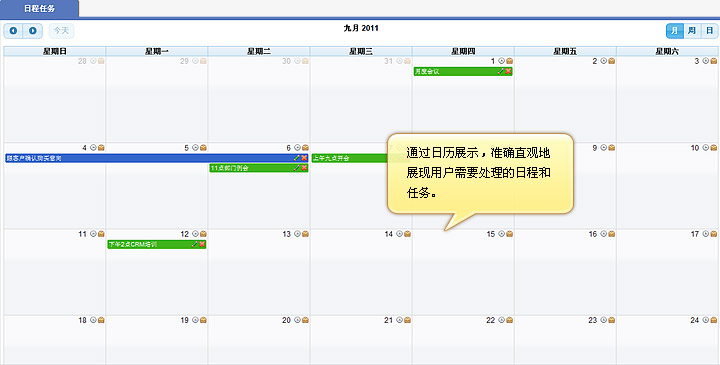Click the clock icon on day 12
The image size is (720, 365).
click(195, 234)
